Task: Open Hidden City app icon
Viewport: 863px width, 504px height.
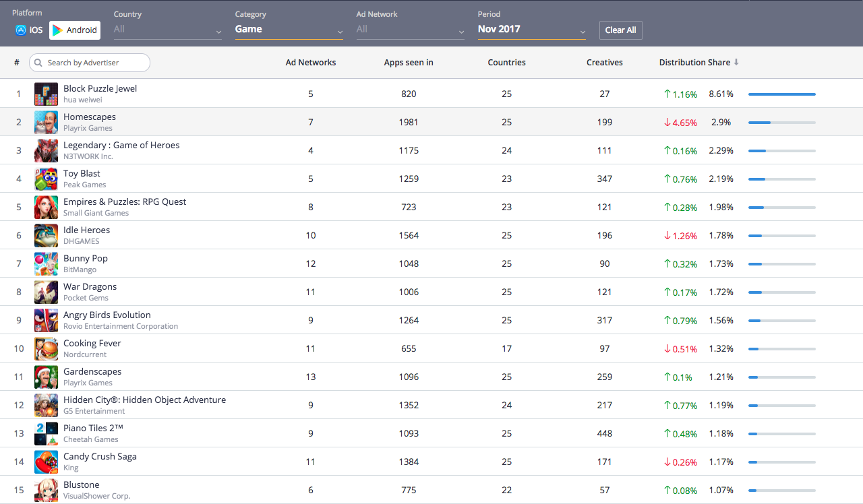Action: pyautogui.click(x=46, y=406)
